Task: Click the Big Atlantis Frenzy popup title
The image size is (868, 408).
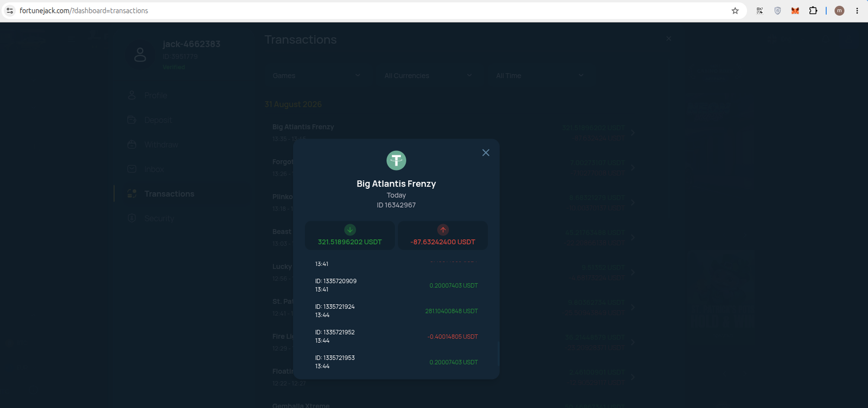Action: tap(396, 184)
